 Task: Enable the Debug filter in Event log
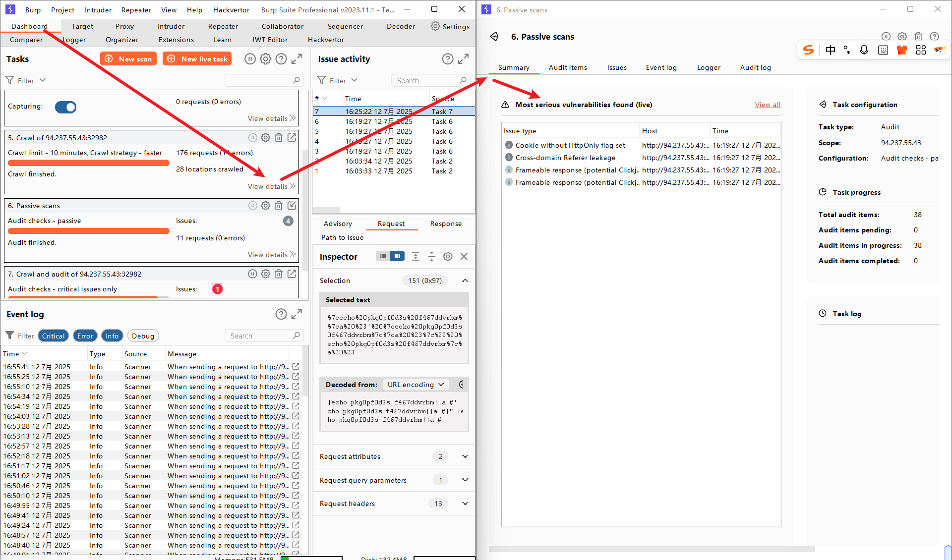click(x=143, y=336)
